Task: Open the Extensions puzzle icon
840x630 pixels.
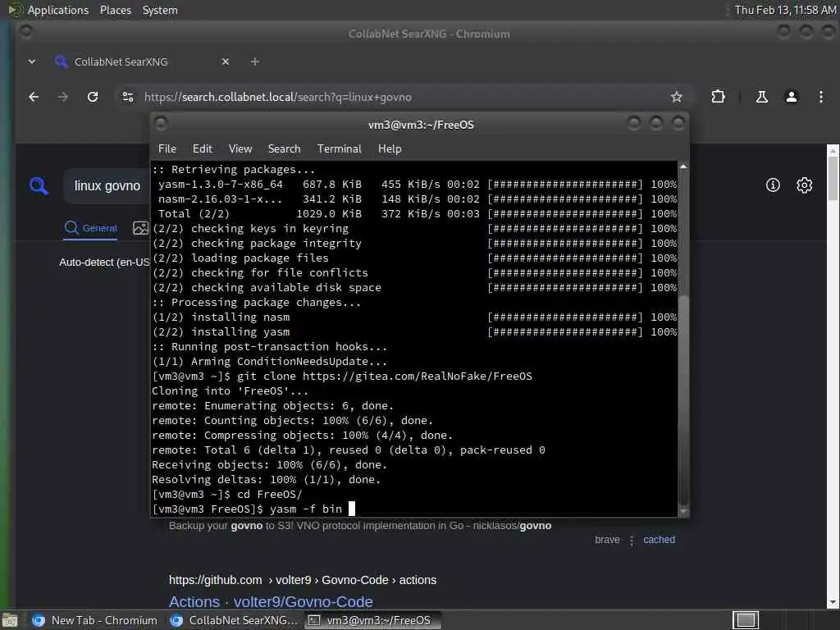Action: click(x=718, y=97)
